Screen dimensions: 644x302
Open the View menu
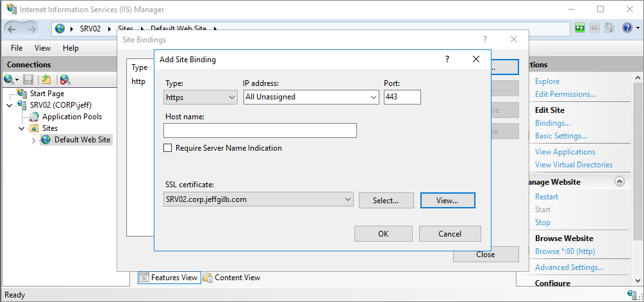pyautogui.click(x=43, y=48)
